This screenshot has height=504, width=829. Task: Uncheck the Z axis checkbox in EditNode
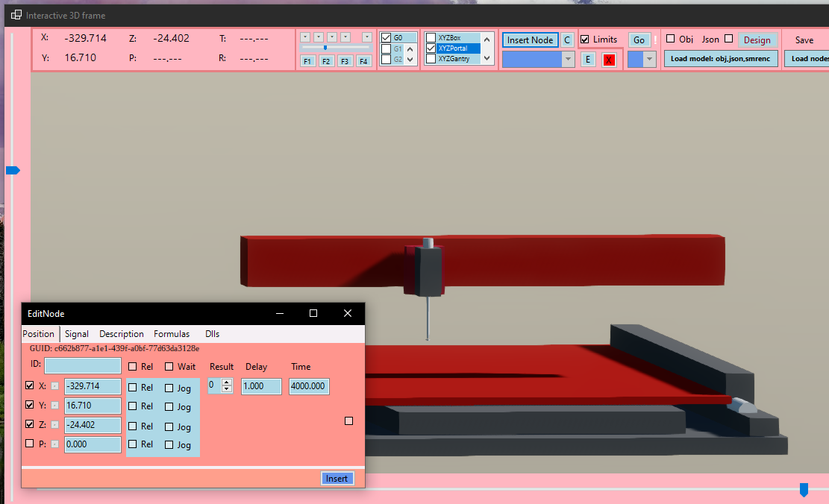click(x=30, y=423)
